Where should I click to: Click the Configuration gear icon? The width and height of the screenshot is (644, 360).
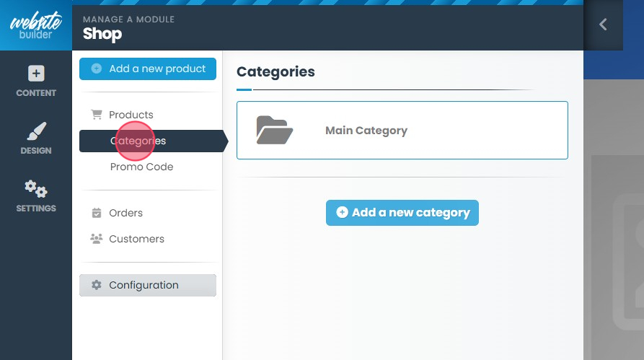(x=96, y=285)
